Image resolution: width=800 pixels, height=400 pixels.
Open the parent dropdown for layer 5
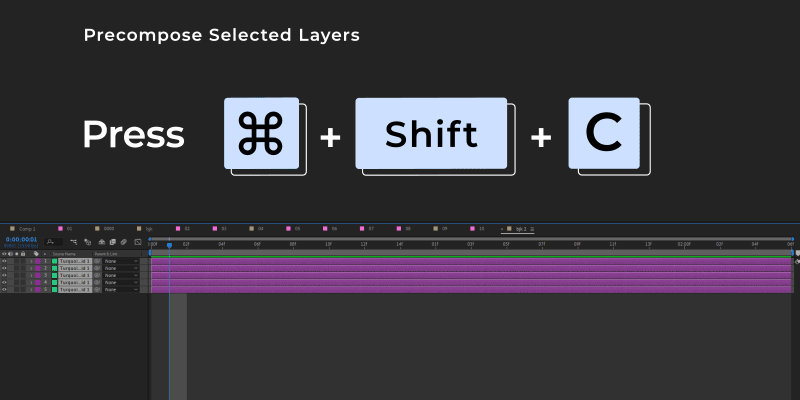121,289
